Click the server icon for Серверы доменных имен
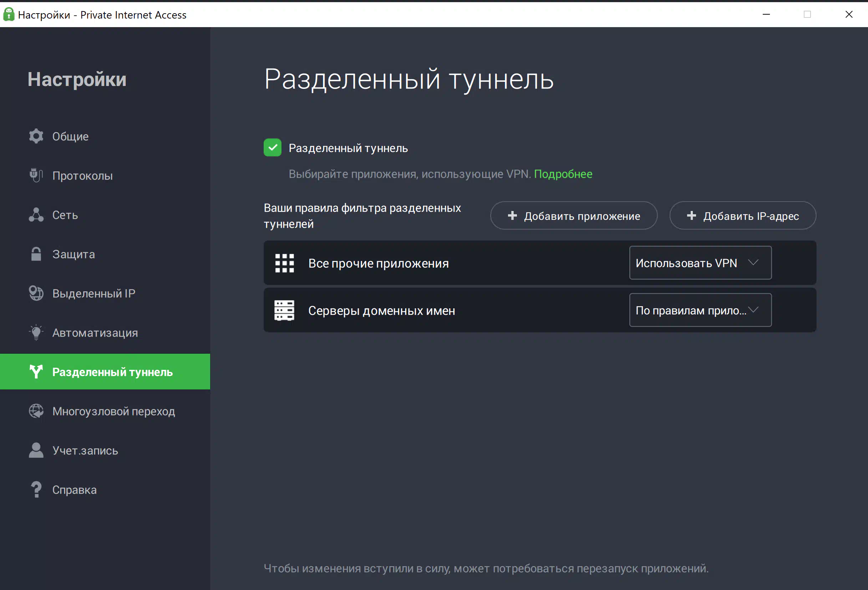This screenshot has height=590, width=868. 284,310
